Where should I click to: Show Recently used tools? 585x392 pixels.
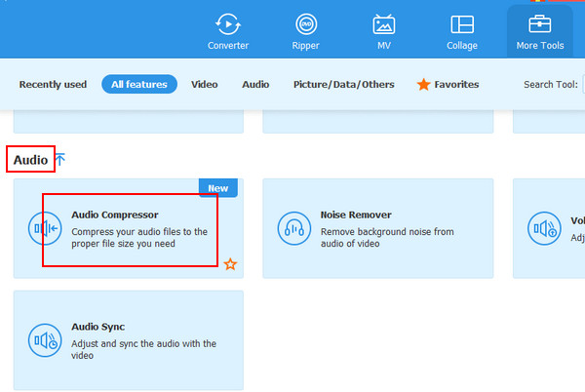pyautogui.click(x=53, y=85)
